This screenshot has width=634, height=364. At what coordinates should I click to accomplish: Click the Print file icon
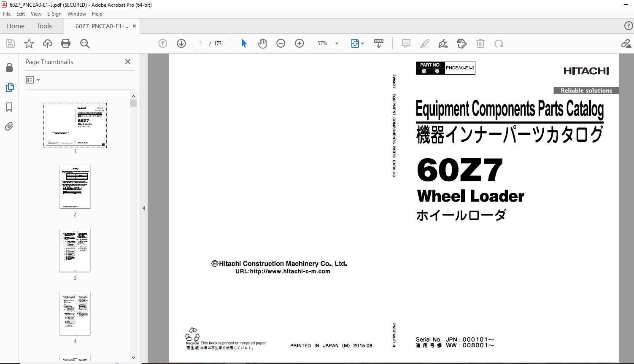(66, 43)
